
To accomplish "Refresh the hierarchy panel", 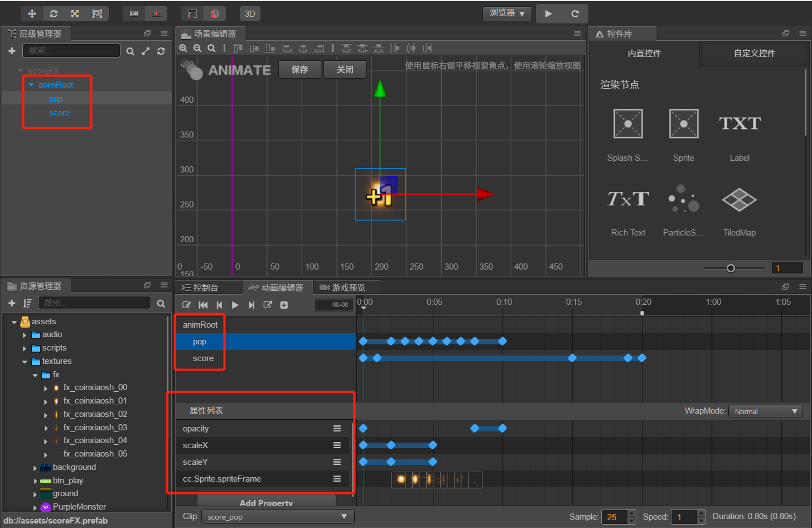I will [161, 51].
